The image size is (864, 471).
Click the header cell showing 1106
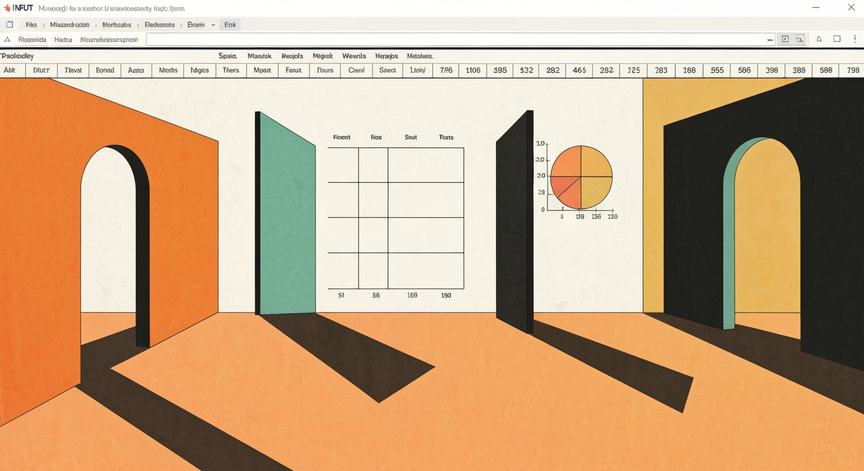[473, 70]
